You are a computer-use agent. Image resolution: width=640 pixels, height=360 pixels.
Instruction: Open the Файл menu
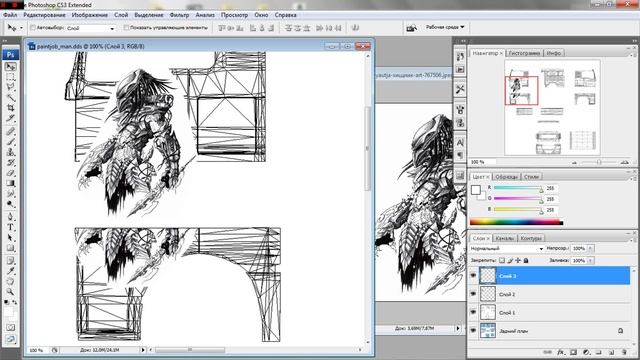(x=10, y=15)
